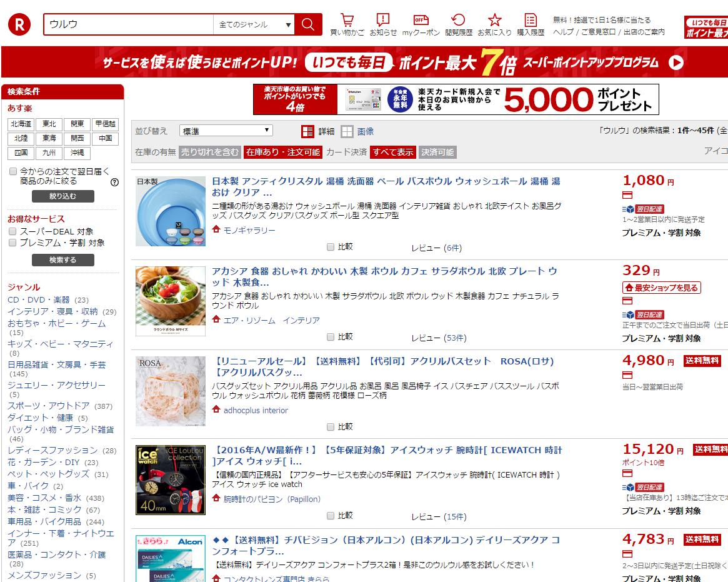Select the 売り切れを含む stock toggle
The image size is (728, 582).
[210, 152]
